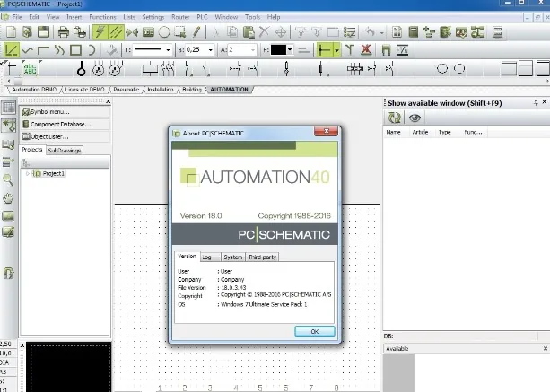Image resolution: width=550 pixels, height=392 pixels.
Task: Open the Functions menu
Action: click(102, 17)
